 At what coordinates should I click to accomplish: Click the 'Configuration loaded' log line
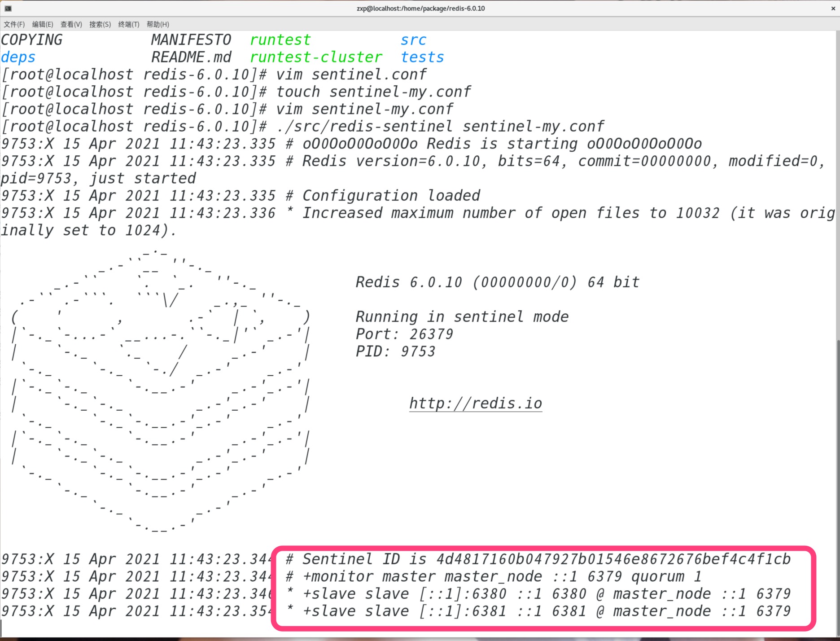point(241,196)
